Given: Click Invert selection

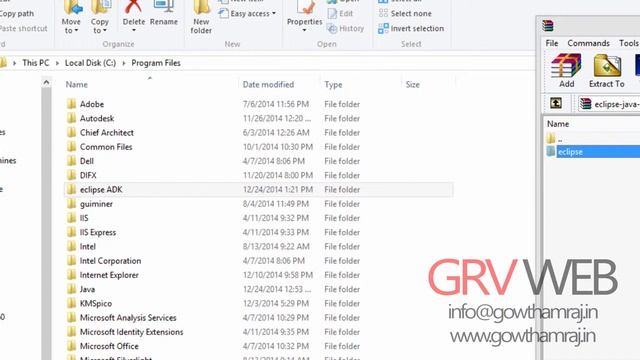Looking at the screenshot, I should [411, 28].
